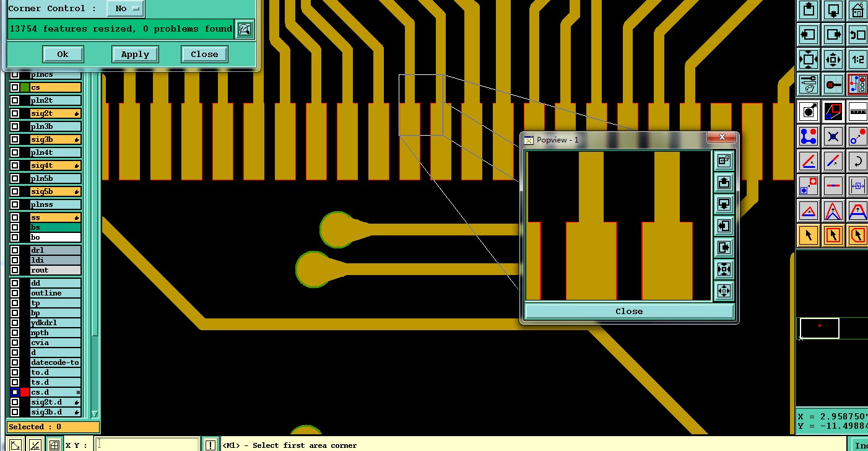
Task: Click the Popview Close button
Action: pyautogui.click(x=629, y=312)
